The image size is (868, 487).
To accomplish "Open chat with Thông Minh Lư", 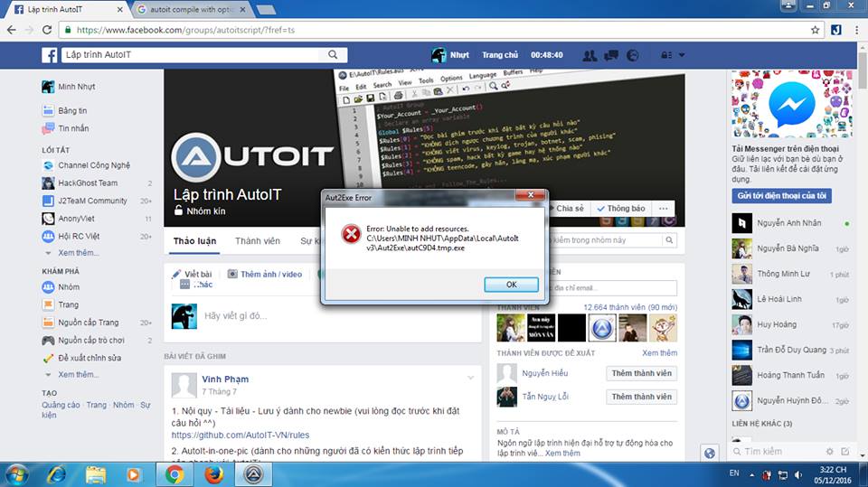I will pyautogui.click(x=792, y=274).
